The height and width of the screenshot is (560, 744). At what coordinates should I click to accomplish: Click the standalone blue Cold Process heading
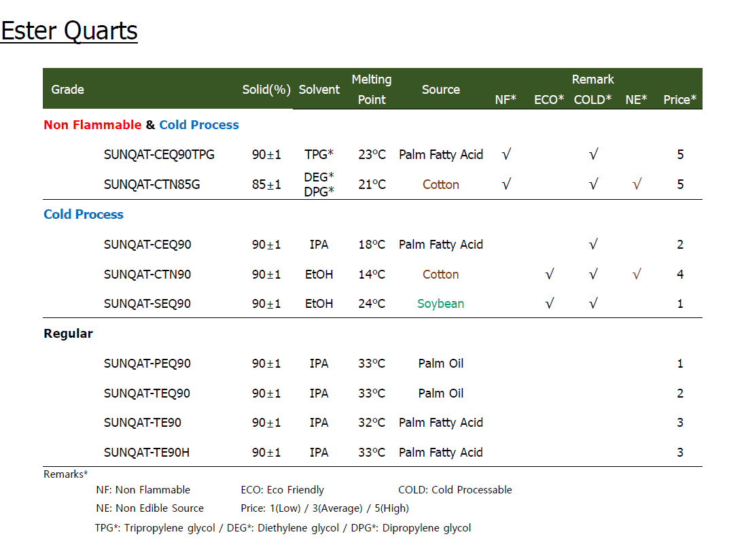(84, 215)
